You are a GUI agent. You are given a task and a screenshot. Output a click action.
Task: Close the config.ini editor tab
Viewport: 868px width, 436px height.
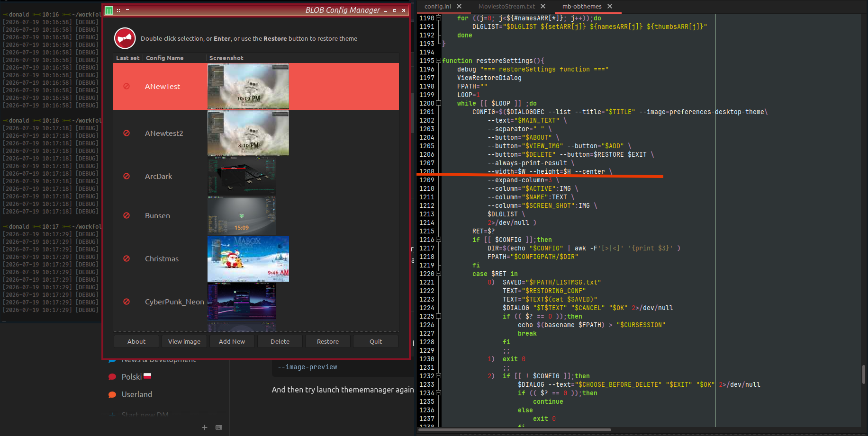[x=459, y=6]
